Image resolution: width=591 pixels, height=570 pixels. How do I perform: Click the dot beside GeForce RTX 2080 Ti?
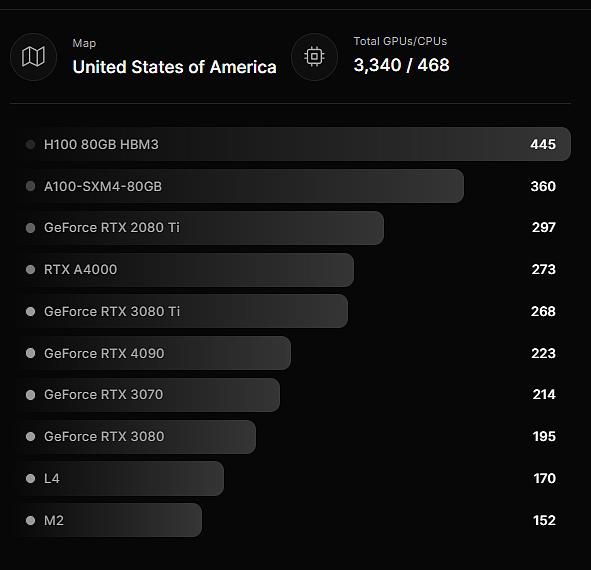pos(31,228)
